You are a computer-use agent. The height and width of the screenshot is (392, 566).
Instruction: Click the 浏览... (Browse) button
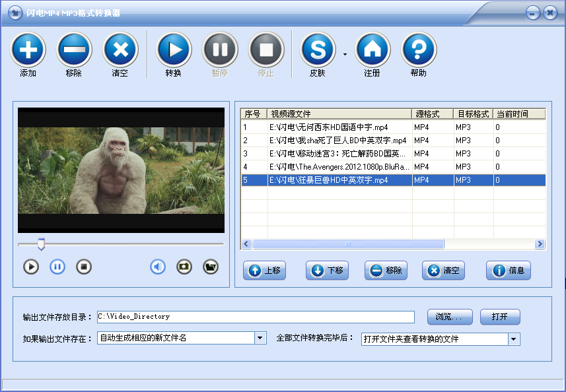point(450,317)
